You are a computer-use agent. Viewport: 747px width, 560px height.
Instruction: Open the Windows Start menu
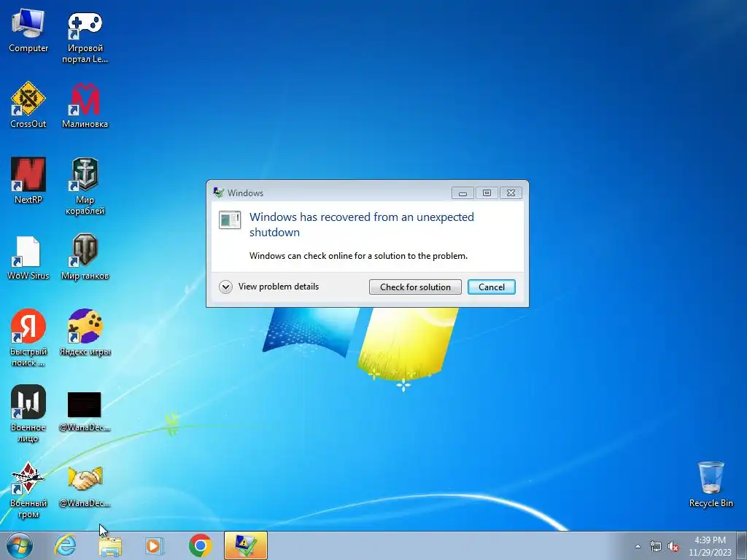(x=20, y=545)
